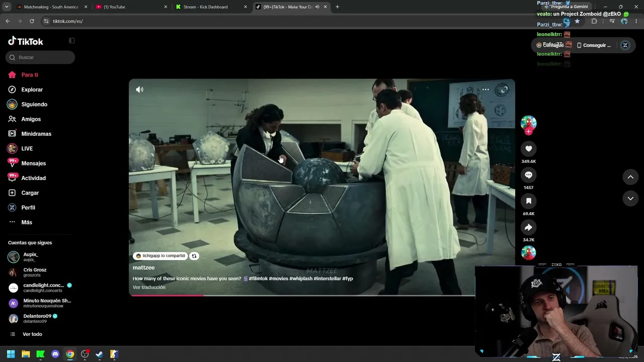Open the spinning sound disc avatar
This screenshot has height=362, width=644.
(x=528, y=252)
